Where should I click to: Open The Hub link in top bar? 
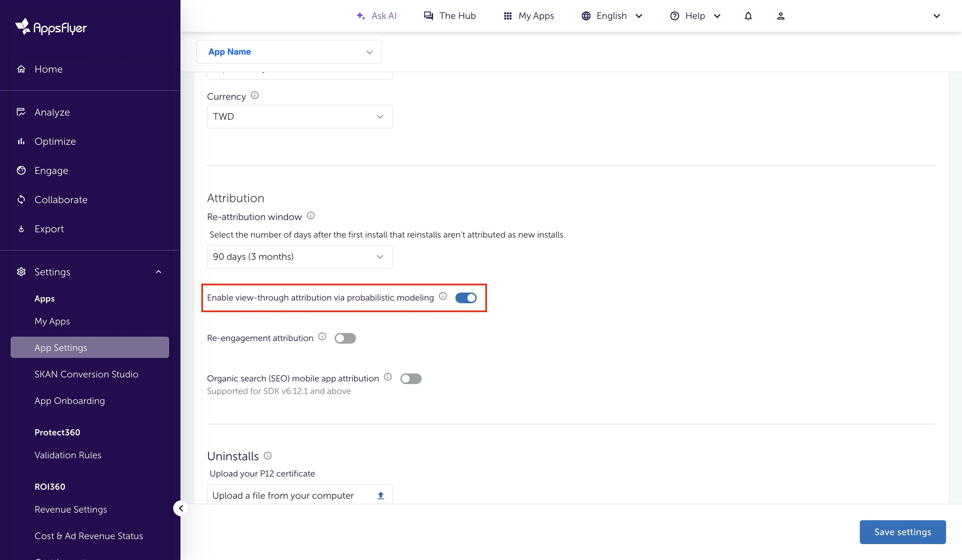coord(450,16)
